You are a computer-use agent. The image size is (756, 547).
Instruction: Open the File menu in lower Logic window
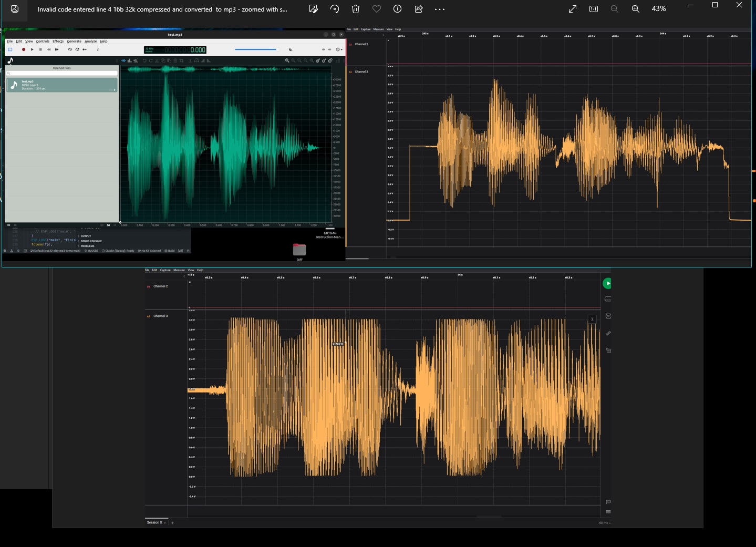(147, 270)
